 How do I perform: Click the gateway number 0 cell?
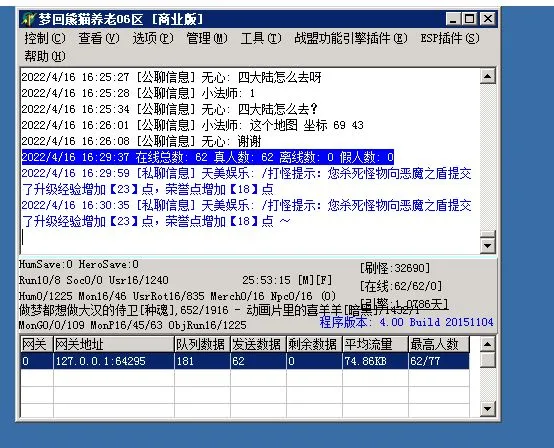[37, 361]
